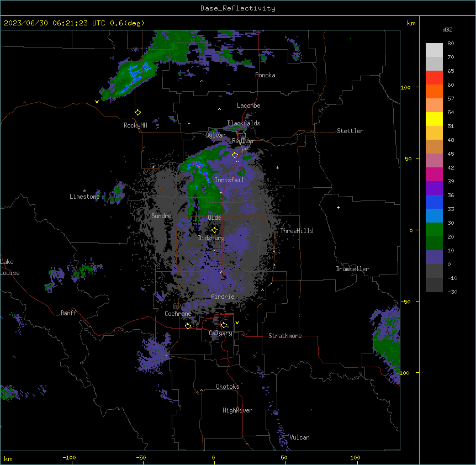Screen dimensions: 476x465
Task: Select the dark gray -30 to -10 swatch
Action: pos(434,285)
